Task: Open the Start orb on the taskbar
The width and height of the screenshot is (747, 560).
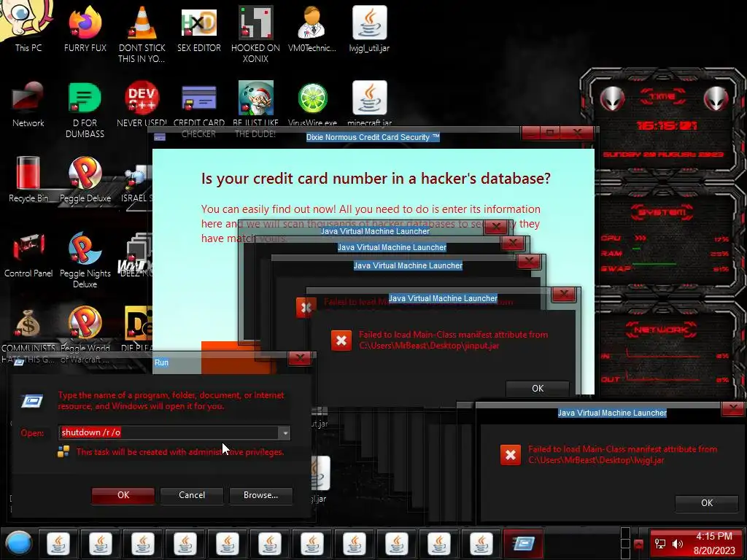Action: 19,543
